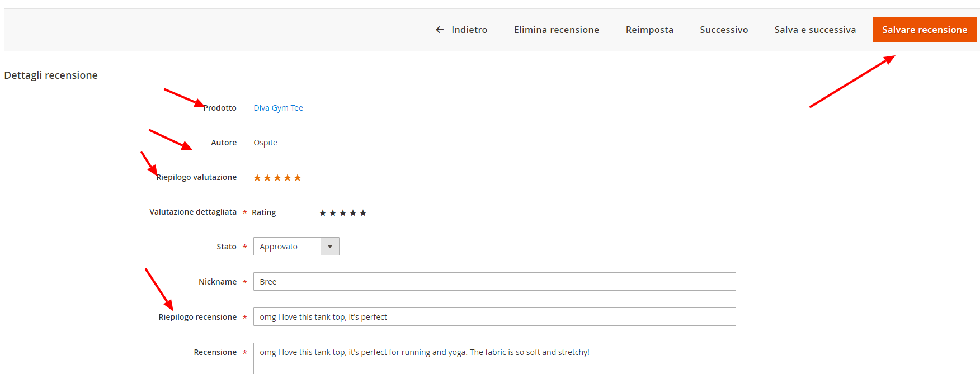The height and width of the screenshot is (374, 980).
Task: Set detailed Rating to one star
Action: (323, 213)
